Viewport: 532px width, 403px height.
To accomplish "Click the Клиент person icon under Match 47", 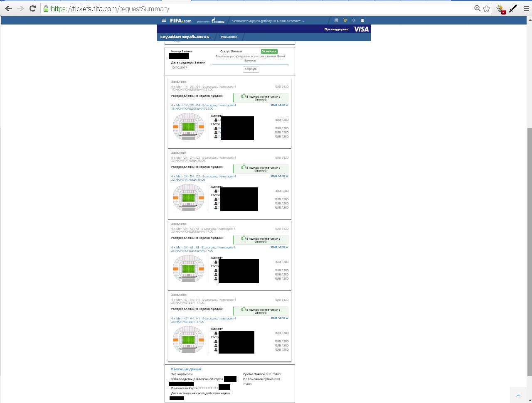I will (x=216, y=333).
